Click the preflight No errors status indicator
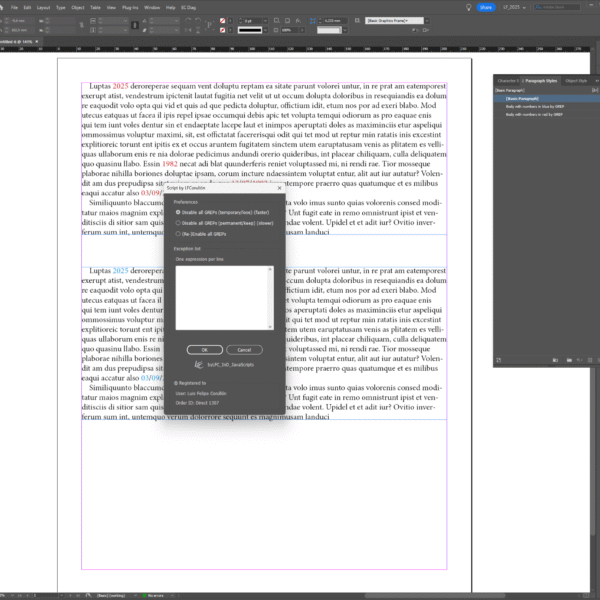This screenshot has height=600, width=600. coord(153,596)
